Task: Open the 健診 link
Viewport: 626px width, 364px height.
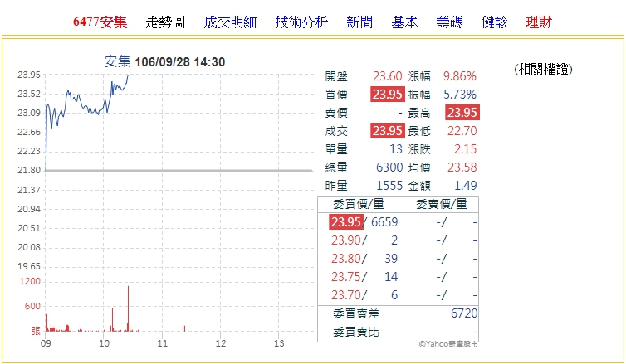Action: [494, 22]
